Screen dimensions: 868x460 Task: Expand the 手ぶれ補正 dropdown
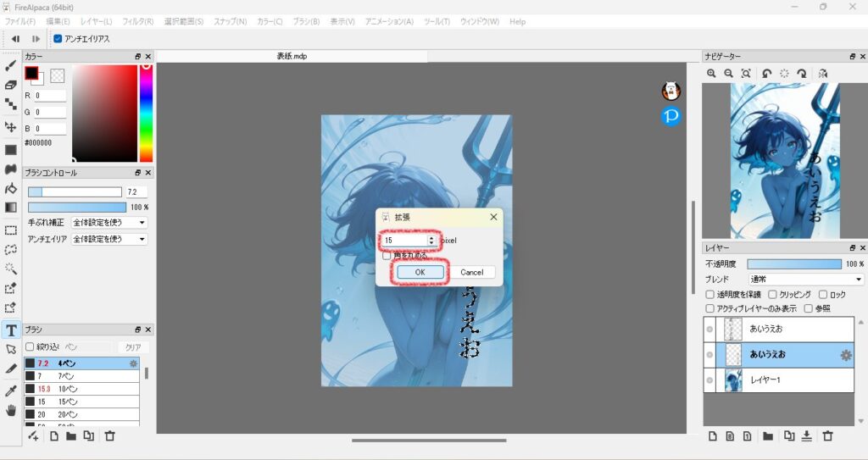pos(109,223)
